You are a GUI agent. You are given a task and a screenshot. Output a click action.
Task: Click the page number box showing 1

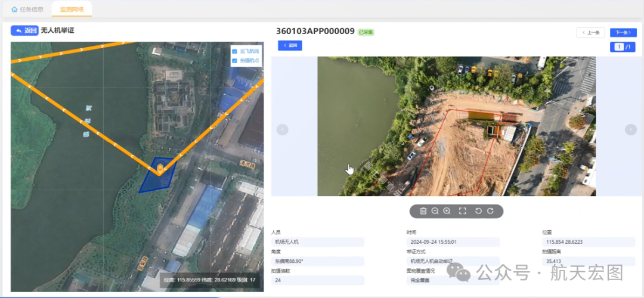coord(620,46)
